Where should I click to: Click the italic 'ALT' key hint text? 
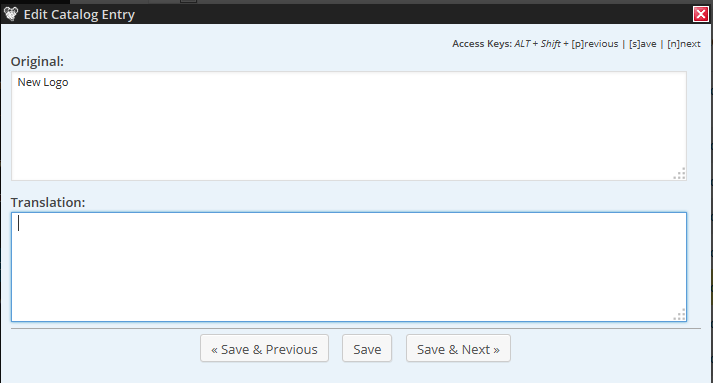pos(522,44)
